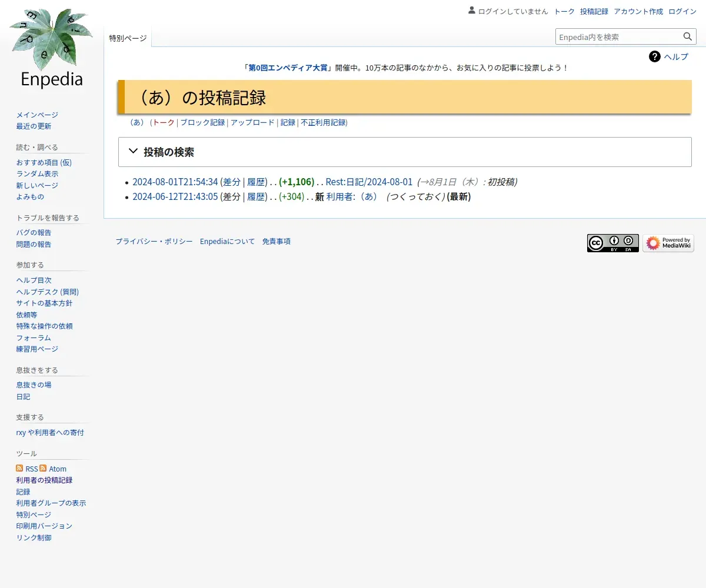View 履歴 for the 2024-06-12 edit
Image resolution: width=706 pixels, height=588 pixels.
(x=256, y=196)
